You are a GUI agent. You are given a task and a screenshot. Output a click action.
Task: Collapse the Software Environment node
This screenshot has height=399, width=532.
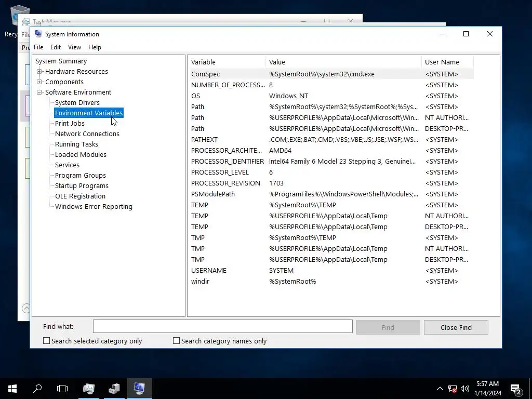39,92
